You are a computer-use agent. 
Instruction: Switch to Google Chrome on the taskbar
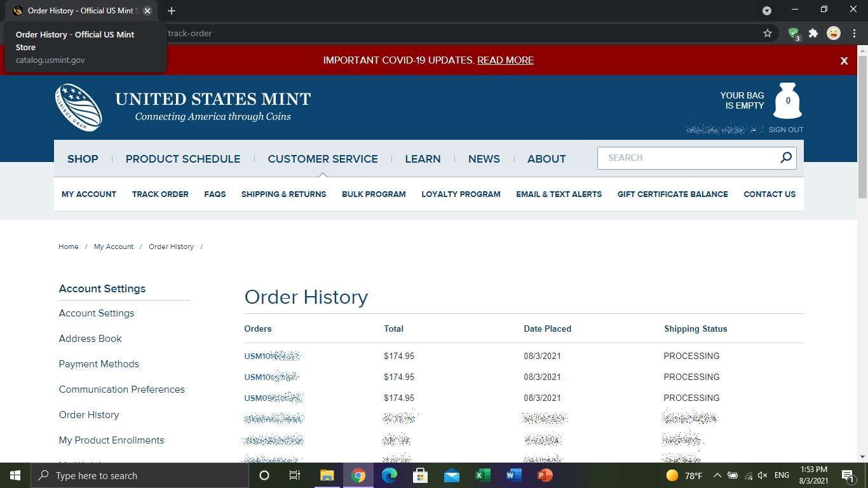358,475
